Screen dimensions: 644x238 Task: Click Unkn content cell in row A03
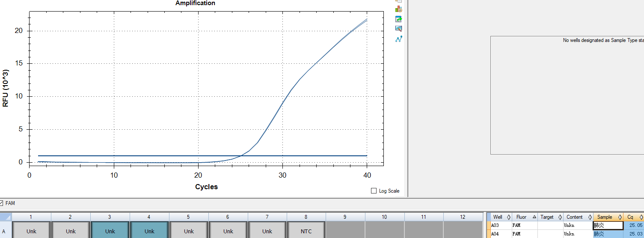(x=578, y=225)
